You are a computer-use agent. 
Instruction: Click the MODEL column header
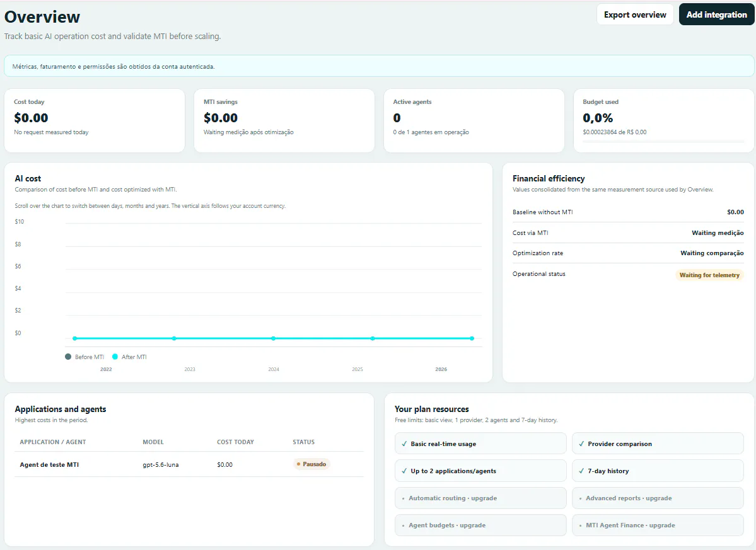click(x=153, y=442)
